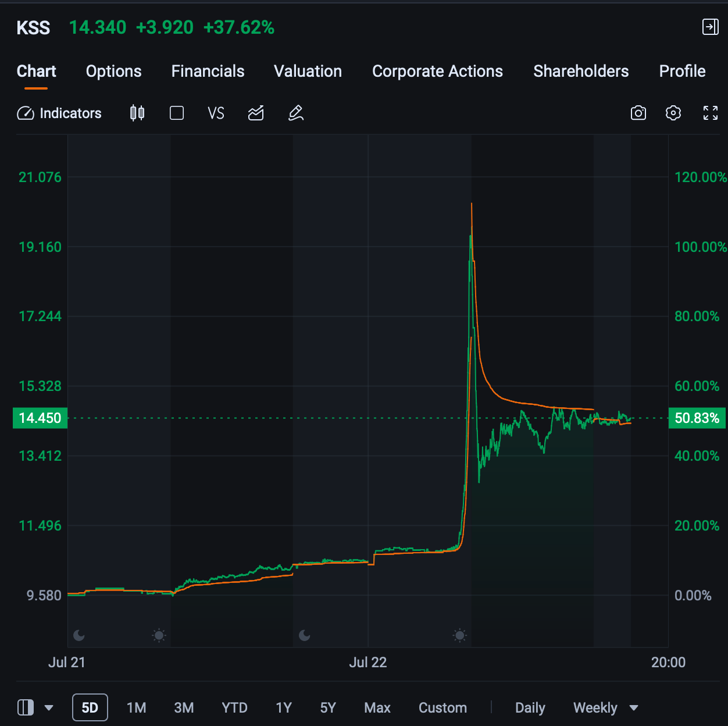The width and height of the screenshot is (728, 726).
Task: Toggle the 5D time range
Action: [90, 707]
